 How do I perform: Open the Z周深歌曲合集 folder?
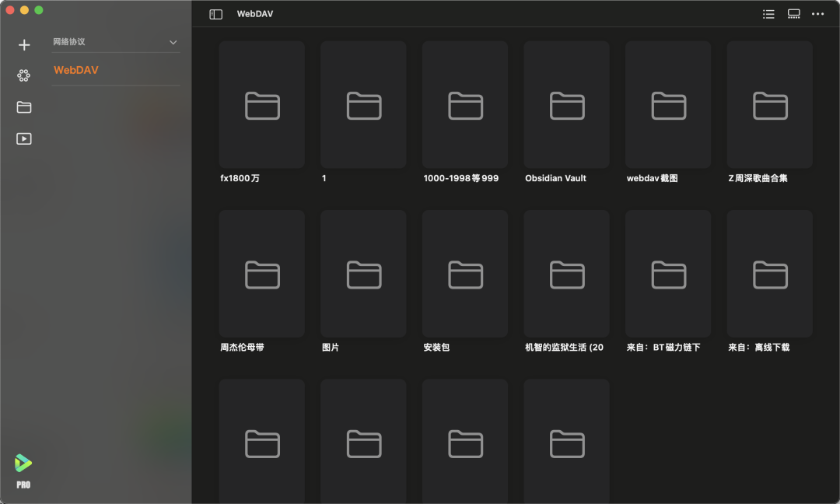click(770, 105)
